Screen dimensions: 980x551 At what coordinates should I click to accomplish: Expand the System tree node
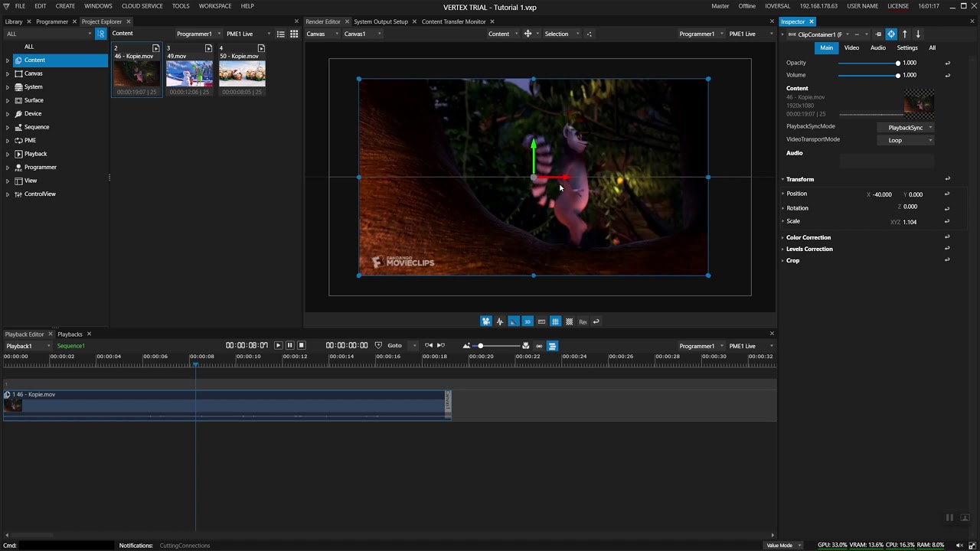click(x=8, y=87)
